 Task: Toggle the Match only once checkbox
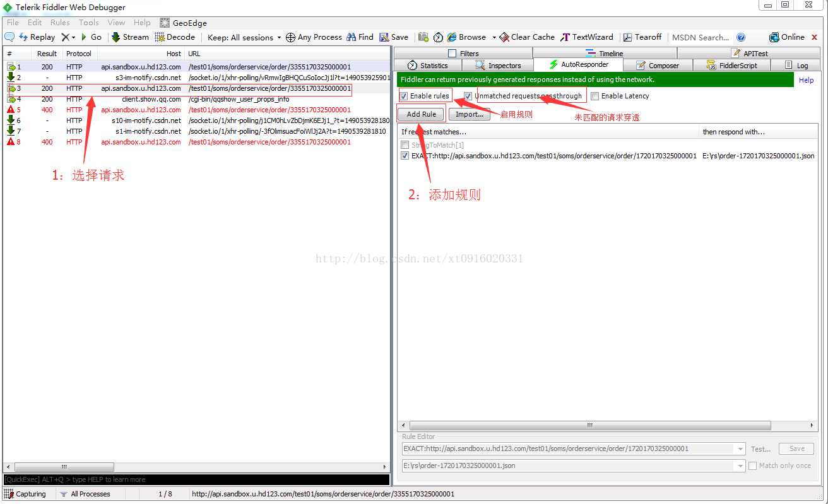pos(753,466)
